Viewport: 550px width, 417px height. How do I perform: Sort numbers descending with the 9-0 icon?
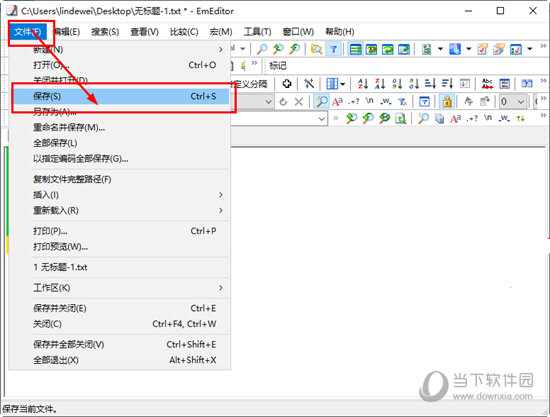(x=414, y=83)
